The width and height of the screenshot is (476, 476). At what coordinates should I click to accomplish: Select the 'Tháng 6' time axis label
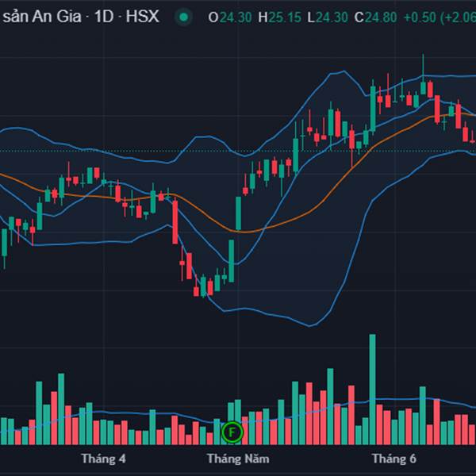[x=394, y=459]
